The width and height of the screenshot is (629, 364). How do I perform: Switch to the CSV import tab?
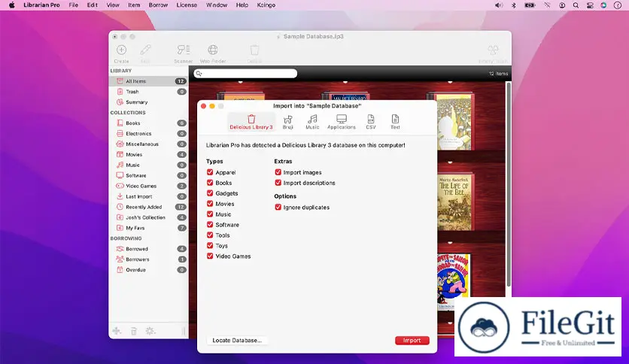(371, 122)
